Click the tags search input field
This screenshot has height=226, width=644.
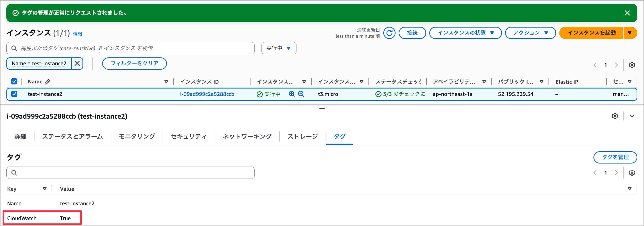point(130,173)
